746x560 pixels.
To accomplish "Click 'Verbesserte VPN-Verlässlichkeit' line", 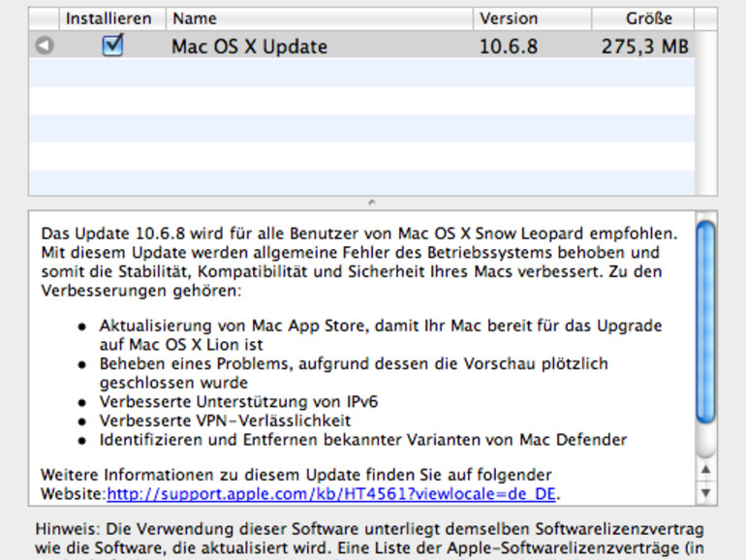I will [225, 420].
